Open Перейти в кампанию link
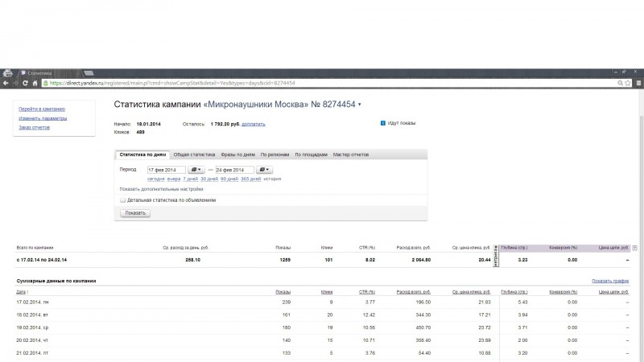This screenshot has height=362, width=644. click(x=42, y=109)
